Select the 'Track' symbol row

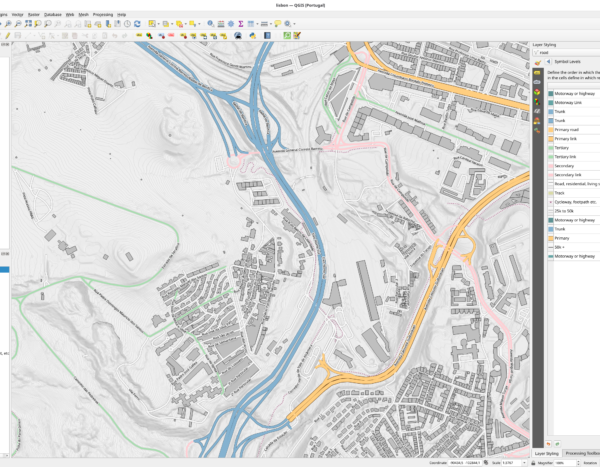pos(574,193)
